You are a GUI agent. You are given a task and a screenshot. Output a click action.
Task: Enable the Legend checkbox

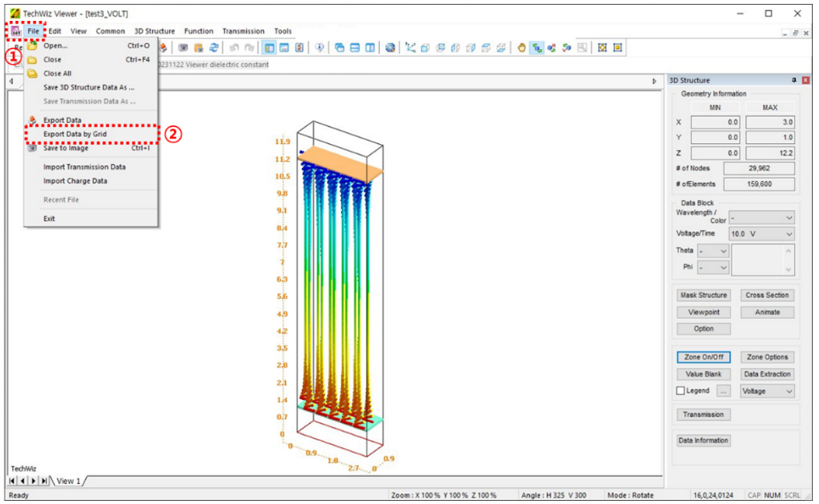coord(681,391)
